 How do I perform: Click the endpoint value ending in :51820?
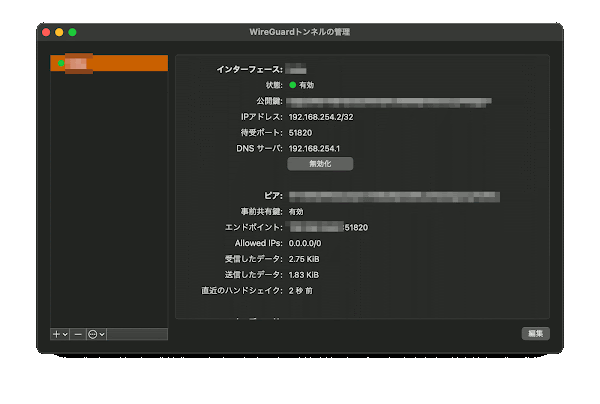pyautogui.click(x=329, y=227)
